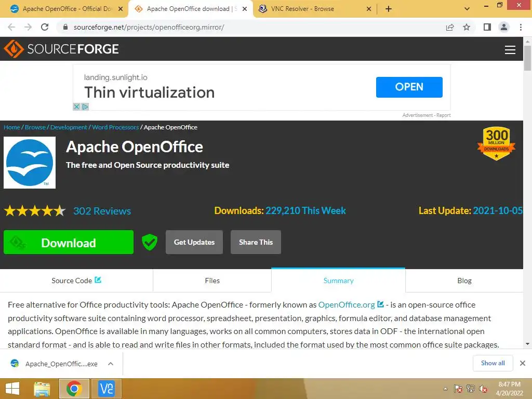The height and width of the screenshot is (399, 532).
Task: Click the address bar URL field
Action: (251, 27)
